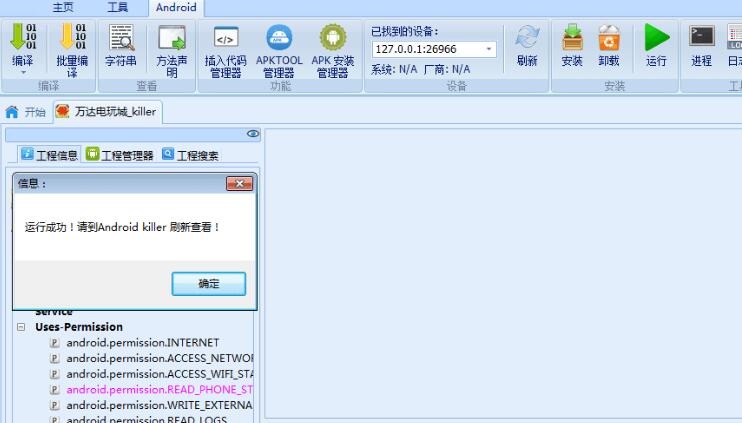Viewport: 742px width, 423px height.
Task: Click the permission icon beside android.permission.INTERNET
Action: tap(55, 343)
